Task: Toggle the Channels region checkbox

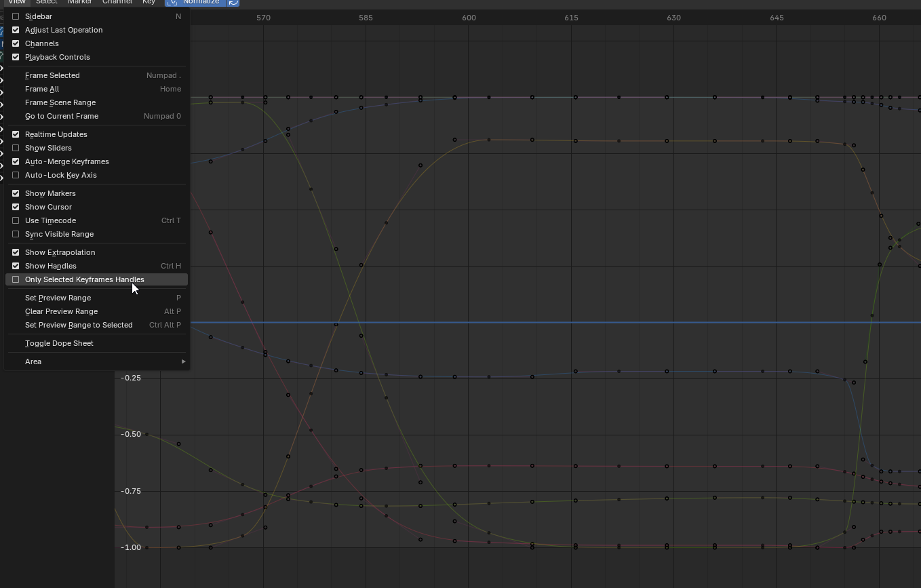Action: 16,43
